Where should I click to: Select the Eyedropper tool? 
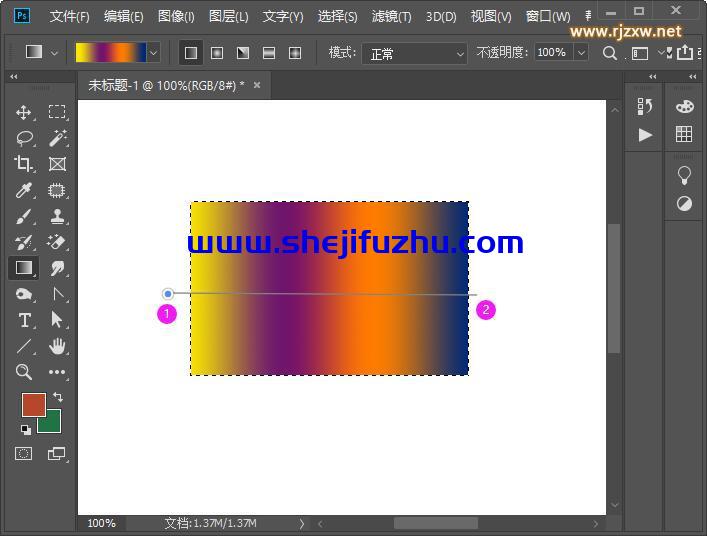point(23,190)
